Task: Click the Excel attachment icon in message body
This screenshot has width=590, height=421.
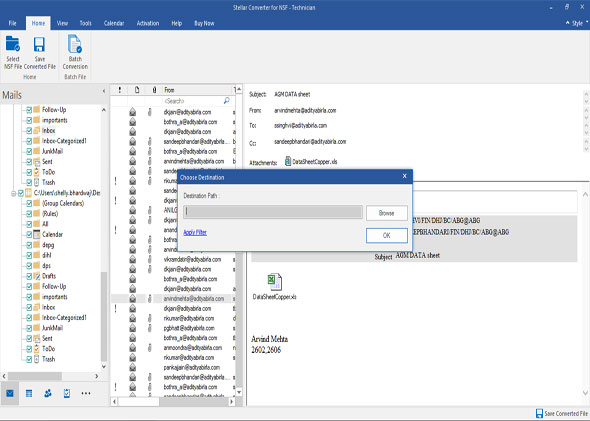Action: coord(275,282)
